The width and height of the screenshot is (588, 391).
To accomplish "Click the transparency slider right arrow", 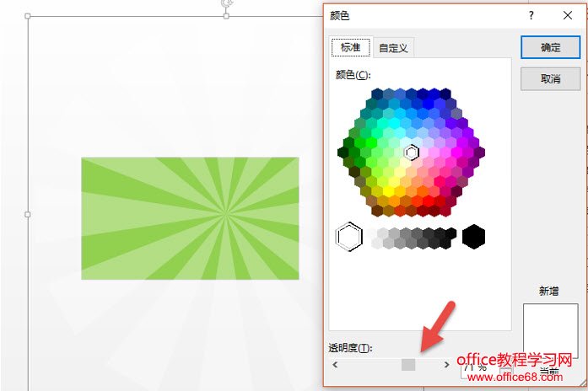I will click(446, 364).
